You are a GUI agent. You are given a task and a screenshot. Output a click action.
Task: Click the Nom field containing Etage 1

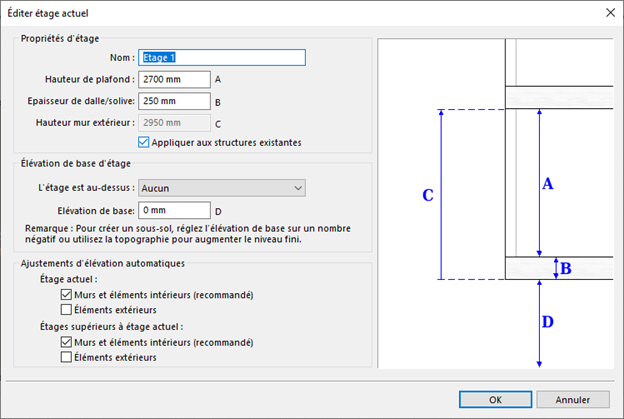pos(222,58)
